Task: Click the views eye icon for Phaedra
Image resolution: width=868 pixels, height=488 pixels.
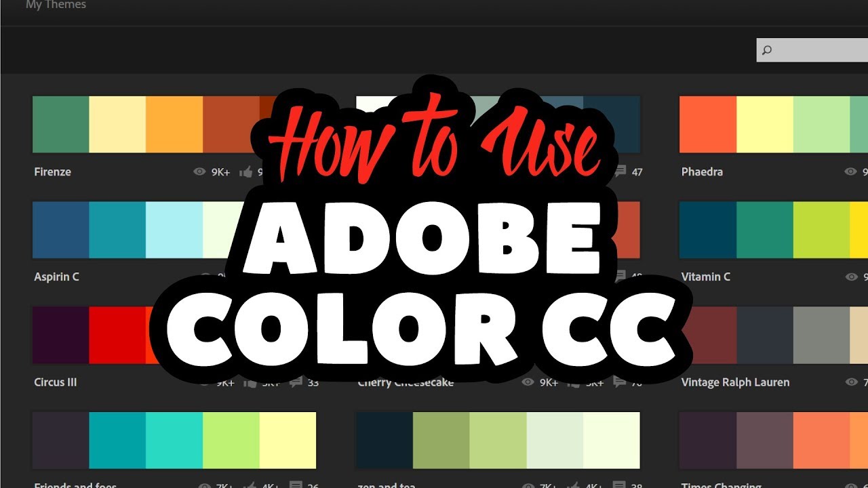Action: tap(850, 172)
